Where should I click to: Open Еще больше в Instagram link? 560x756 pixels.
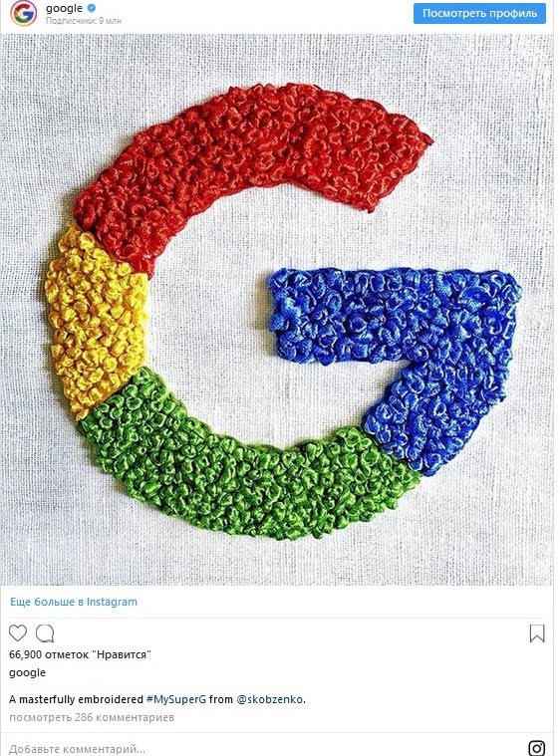click(74, 602)
